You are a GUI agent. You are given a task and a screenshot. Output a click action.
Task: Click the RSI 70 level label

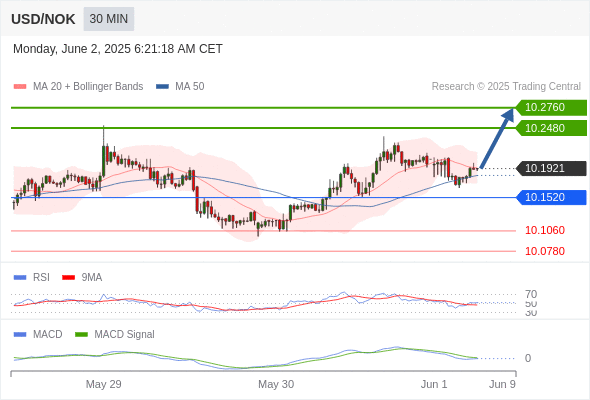point(531,294)
